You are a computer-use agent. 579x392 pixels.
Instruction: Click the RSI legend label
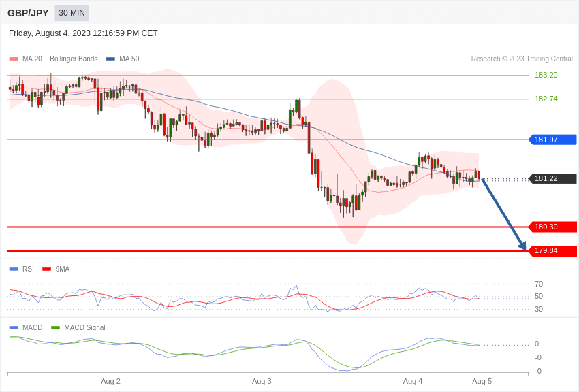pos(28,269)
